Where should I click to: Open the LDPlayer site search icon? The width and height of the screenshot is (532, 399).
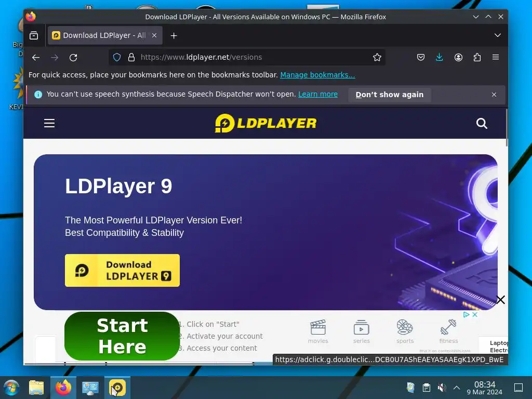pyautogui.click(x=482, y=124)
